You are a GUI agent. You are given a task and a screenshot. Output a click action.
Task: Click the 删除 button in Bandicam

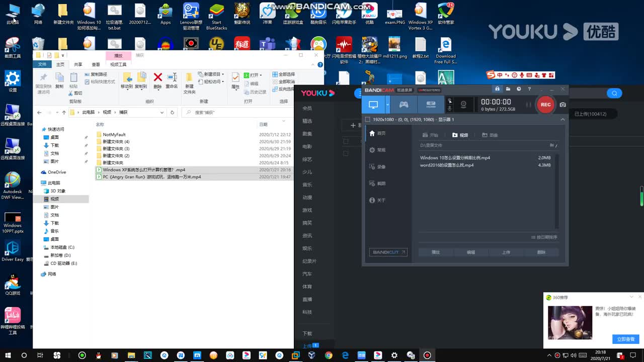tap(541, 252)
